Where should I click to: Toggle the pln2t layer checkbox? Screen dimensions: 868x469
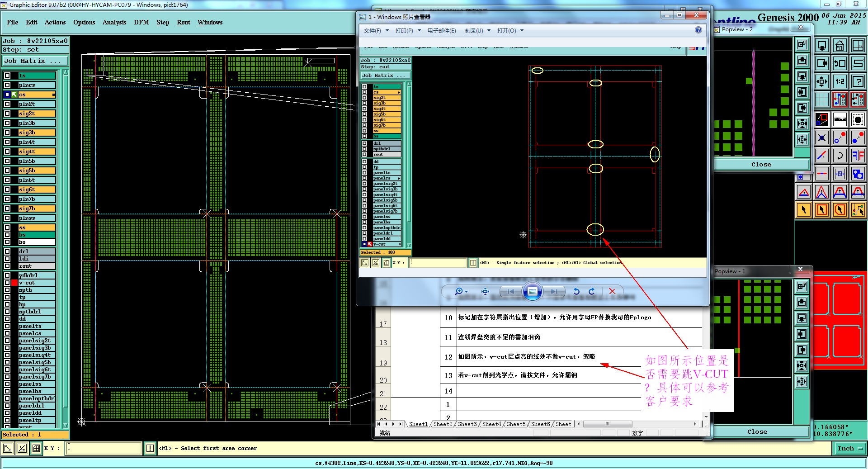tap(7, 104)
